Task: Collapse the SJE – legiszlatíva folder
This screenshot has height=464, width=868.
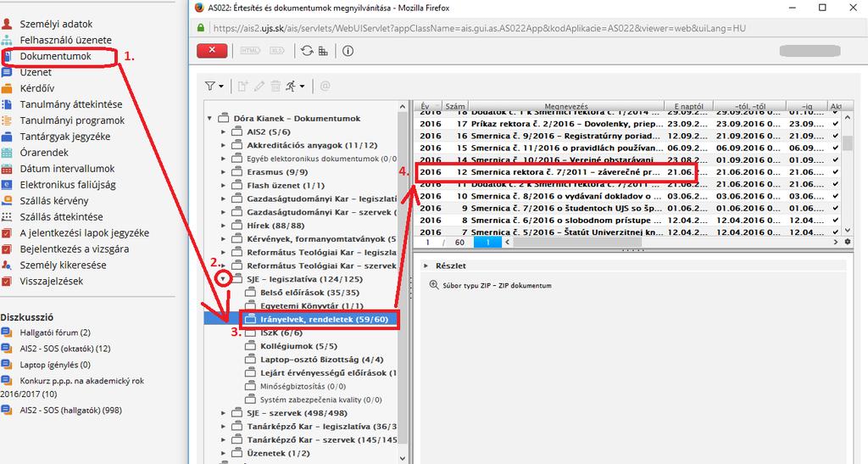Action: coord(223,279)
